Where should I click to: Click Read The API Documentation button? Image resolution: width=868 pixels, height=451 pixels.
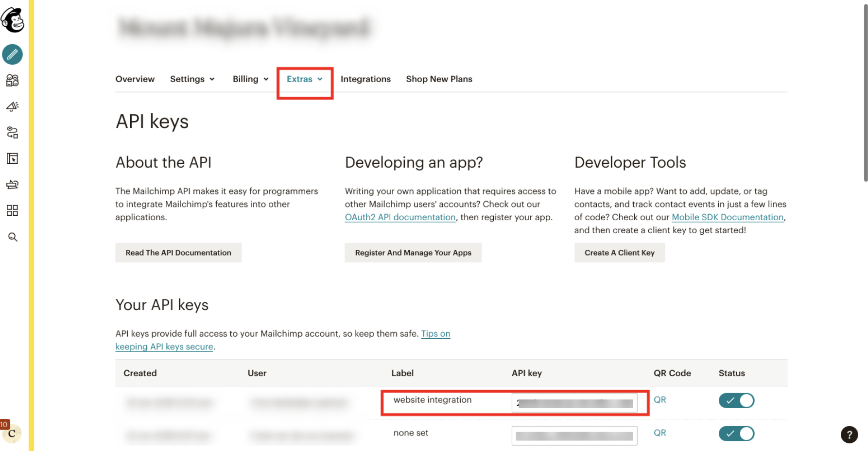178,253
